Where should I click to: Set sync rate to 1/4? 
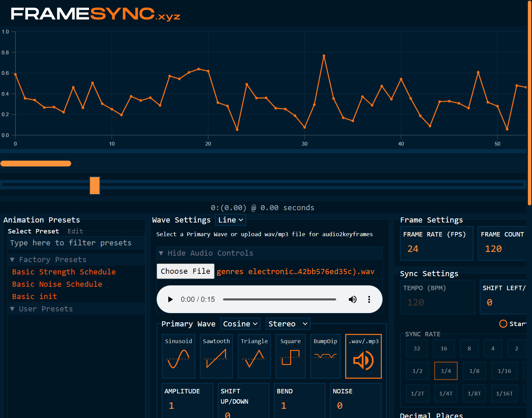446,371
